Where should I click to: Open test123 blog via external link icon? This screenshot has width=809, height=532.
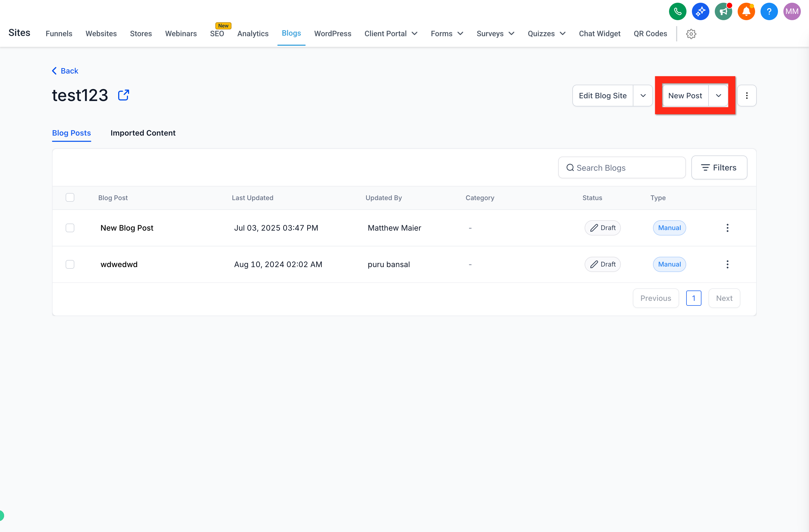123,95
